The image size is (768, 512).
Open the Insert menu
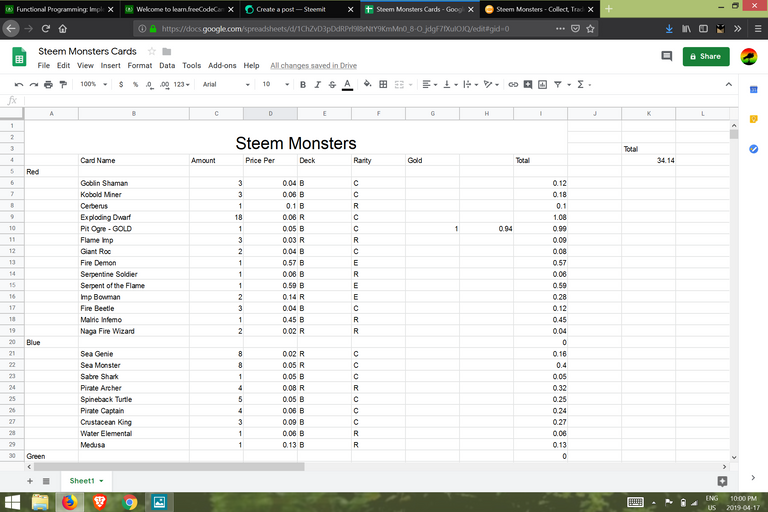(111, 66)
